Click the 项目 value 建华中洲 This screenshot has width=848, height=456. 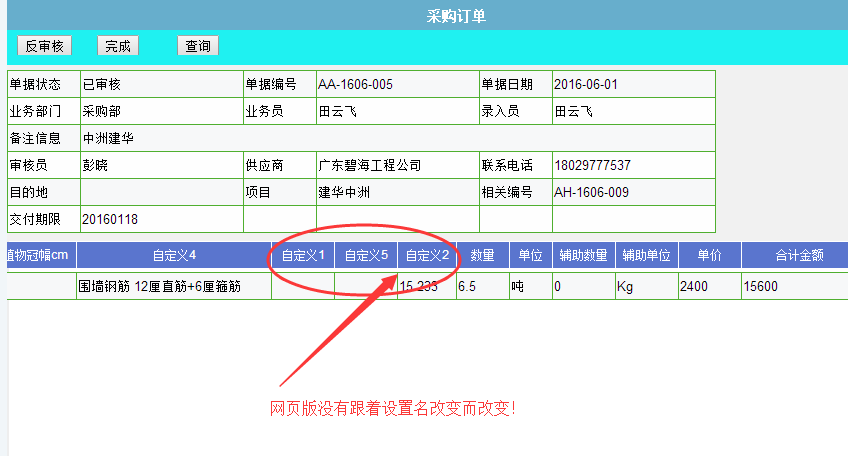click(x=344, y=192)
